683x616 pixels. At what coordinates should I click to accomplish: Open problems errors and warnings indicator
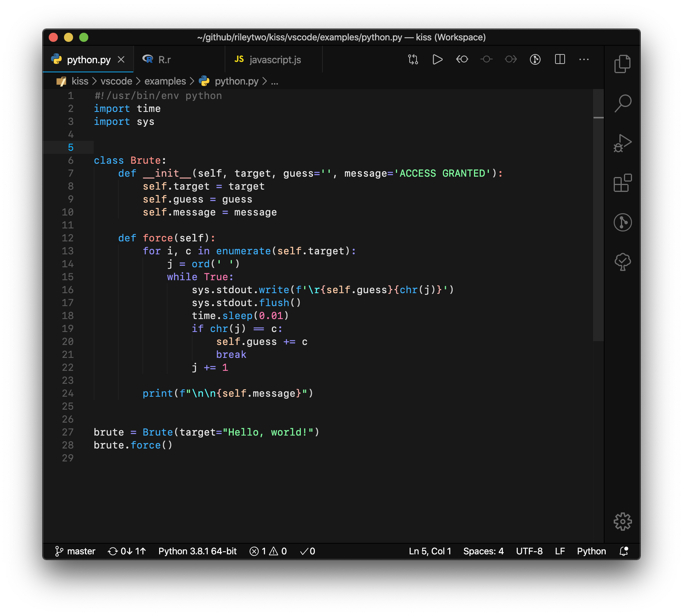pos(268,551)
